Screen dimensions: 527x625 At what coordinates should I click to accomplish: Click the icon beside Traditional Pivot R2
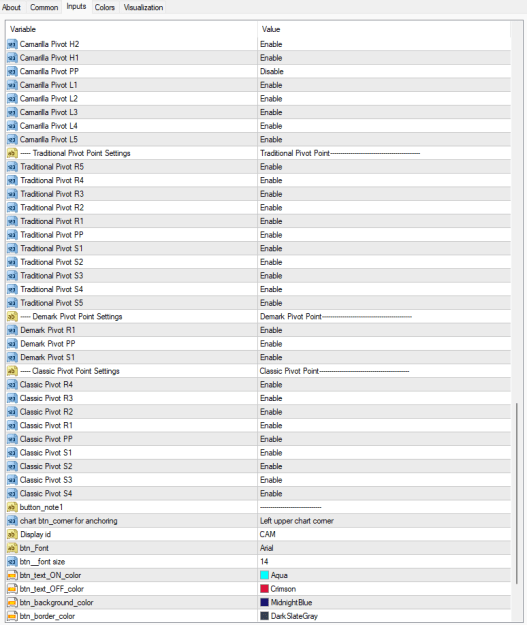[12, 208]
